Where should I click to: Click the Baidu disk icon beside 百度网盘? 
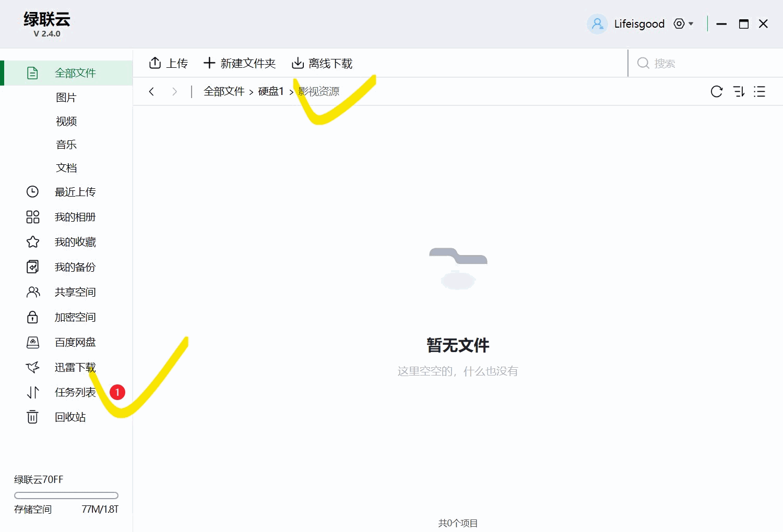[x=32, y=342]
